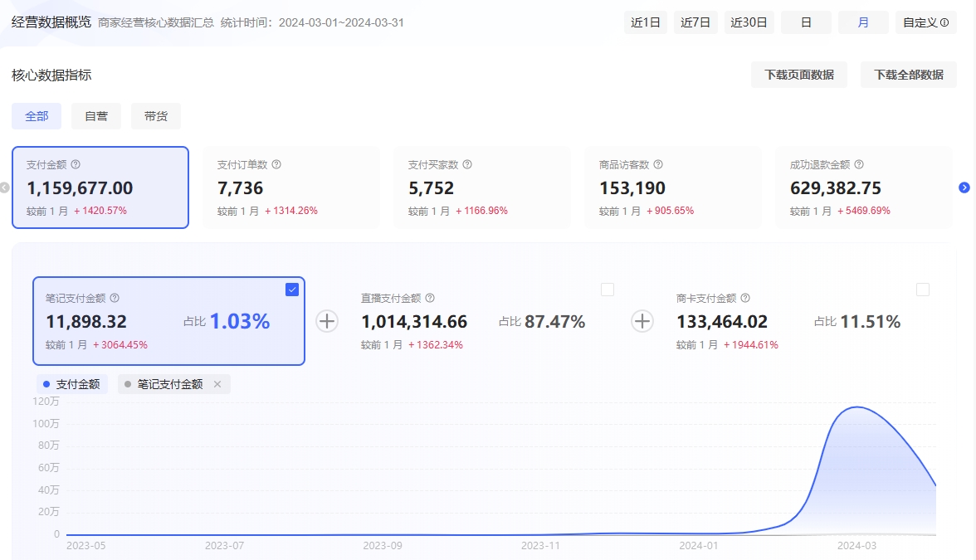
Task: Click help icon beside 成功退款金额
Action: (x=859, y=165)
